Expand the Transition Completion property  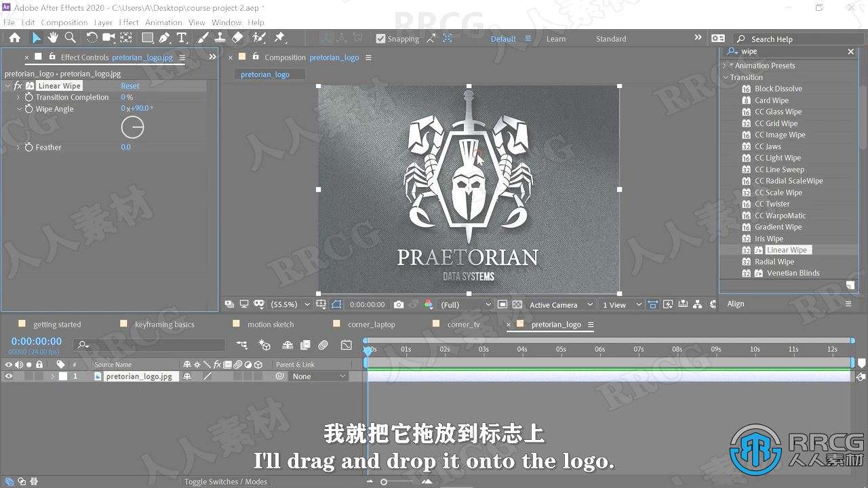tap(18, 98)
